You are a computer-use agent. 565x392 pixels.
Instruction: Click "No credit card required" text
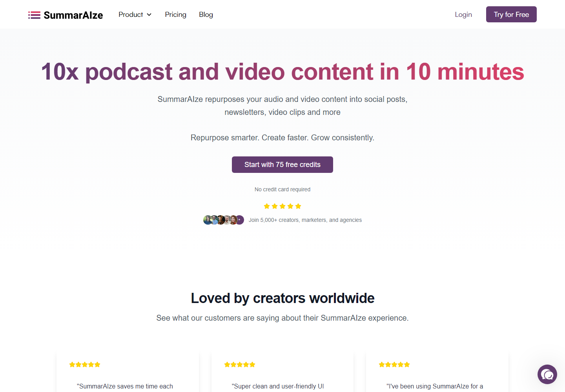click(282, 189)
